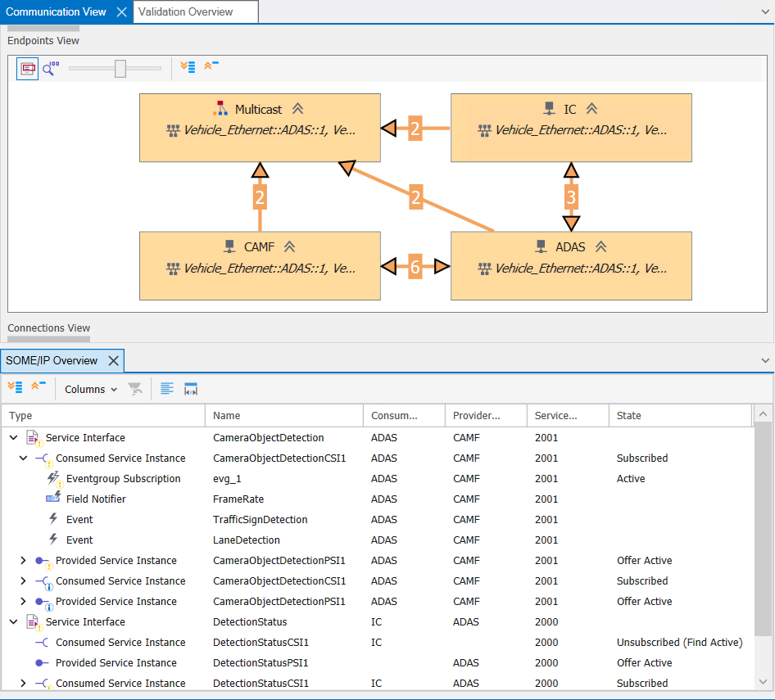This screenshot has width=775, height=700.
Task: Collapse the DetectionStatus Service Interface row
Action: click(14, 621)
